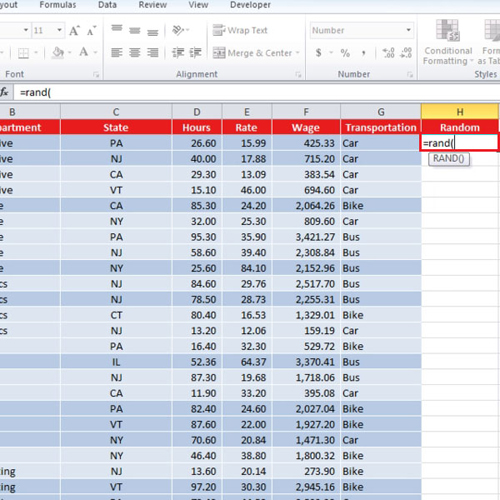This screenshot has width=500, height=500.
Task: Open the Formulas ribbon tab
Action: (58, 5)
